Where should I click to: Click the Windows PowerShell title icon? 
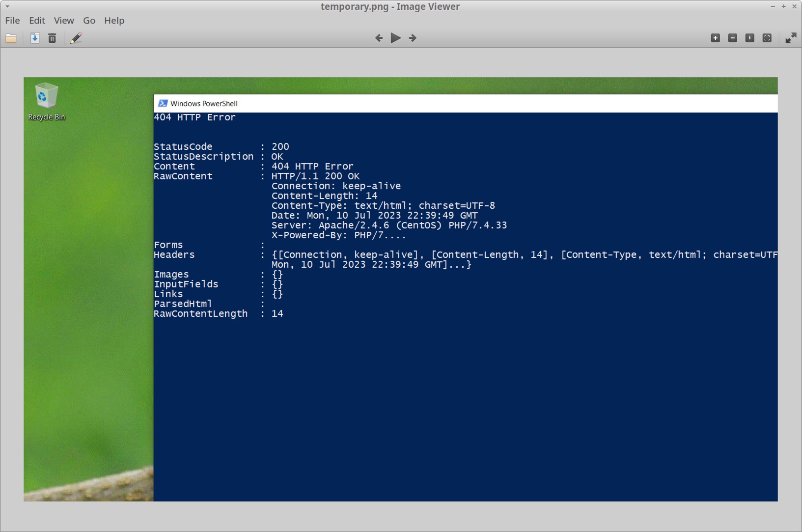(x=163, y=103)
